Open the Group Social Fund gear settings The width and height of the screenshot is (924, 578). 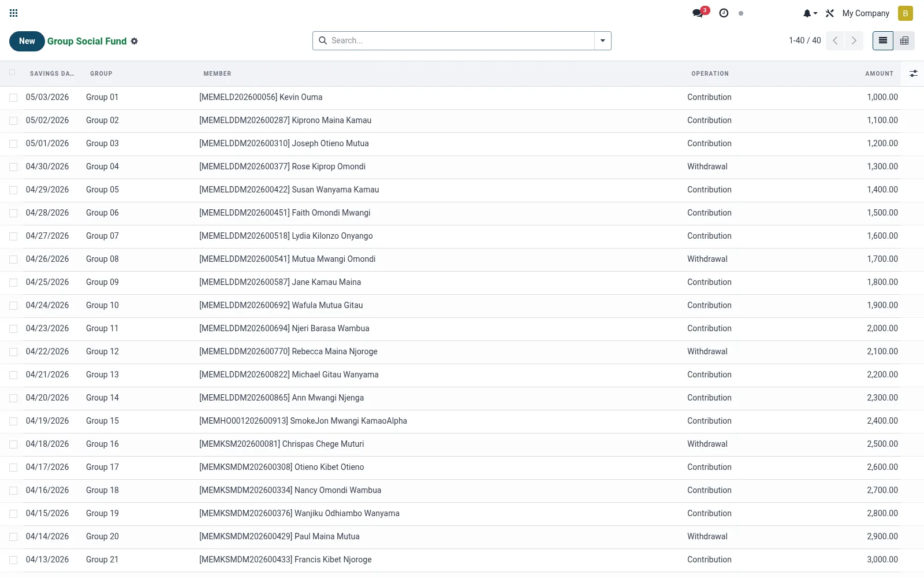coord(134,41)
